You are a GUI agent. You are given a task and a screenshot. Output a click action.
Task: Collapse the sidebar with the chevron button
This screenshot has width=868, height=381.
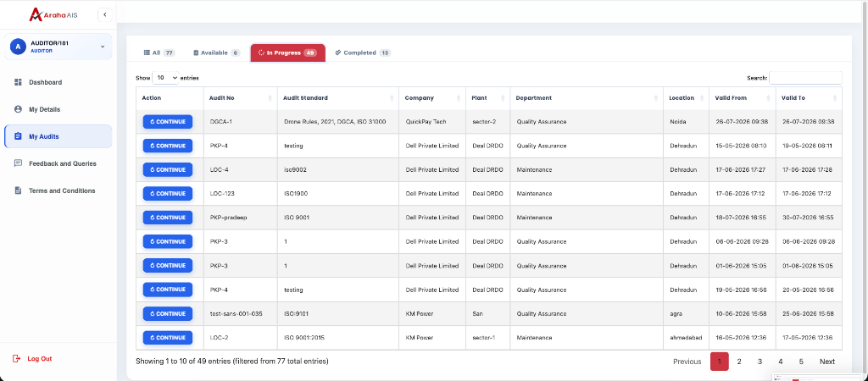pyautogui.click(x=104, y=15)
